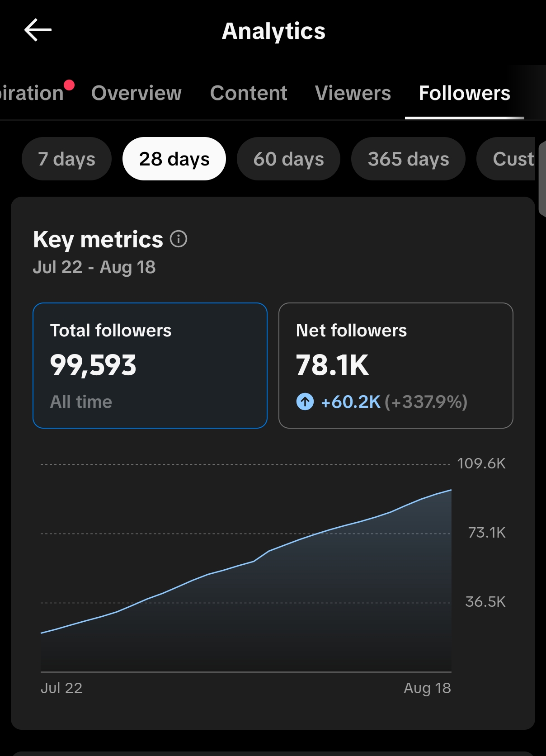The image size is (546, 756).
Task: Tap the Jul 22 - Aug 18 date label
Action: pyautogui.click(x=94, y=267)
